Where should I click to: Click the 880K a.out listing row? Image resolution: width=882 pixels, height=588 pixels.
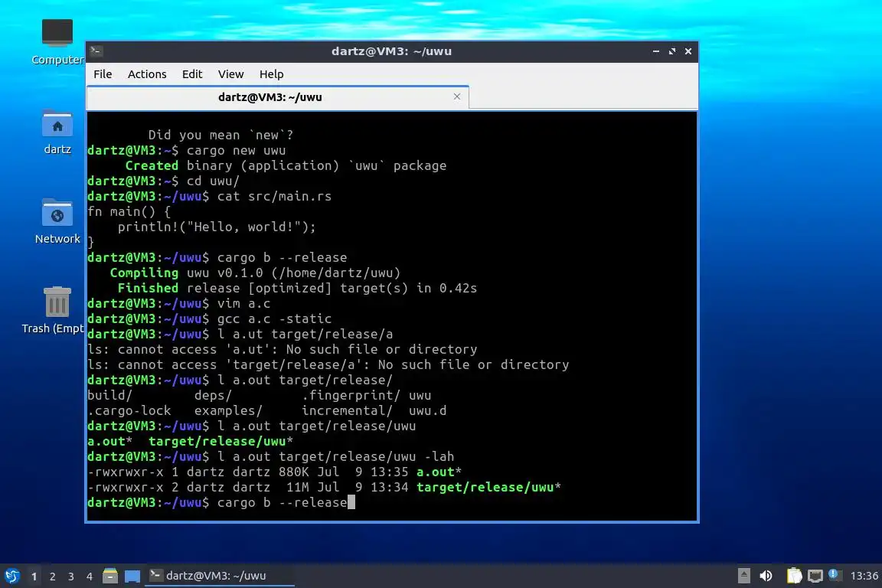click(x=275, y=472)
